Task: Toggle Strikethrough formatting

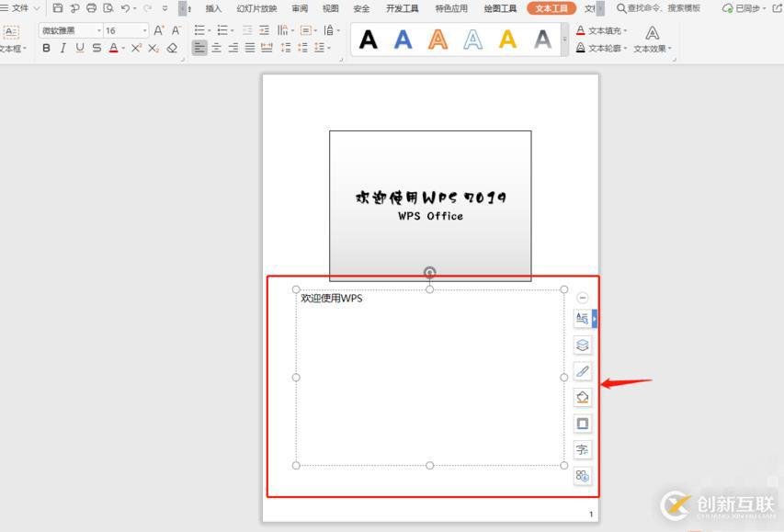Action: click(x=97, y=48)
